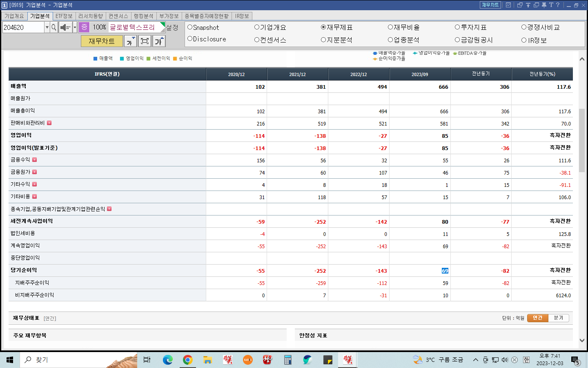Open help with the question mark icon

point(558,5)
